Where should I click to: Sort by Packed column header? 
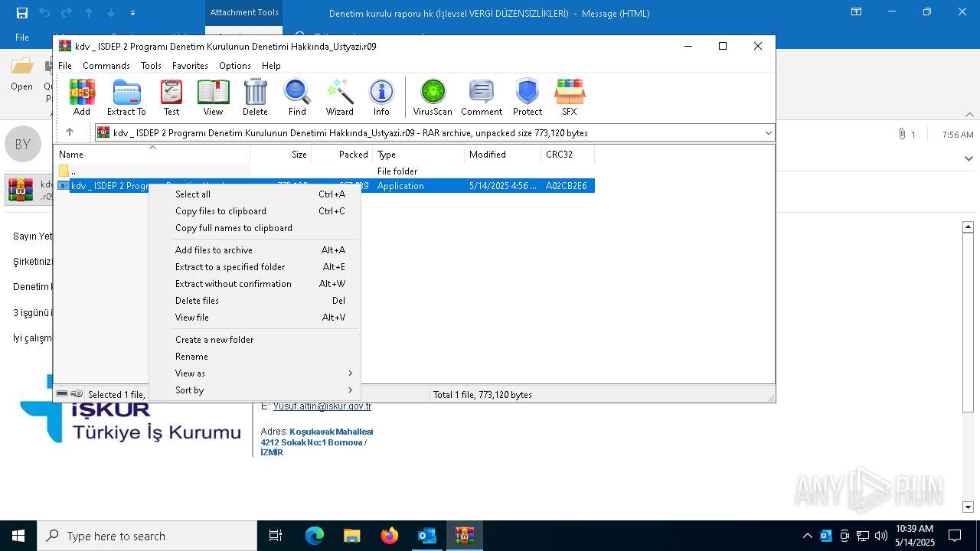pos(342,155)
